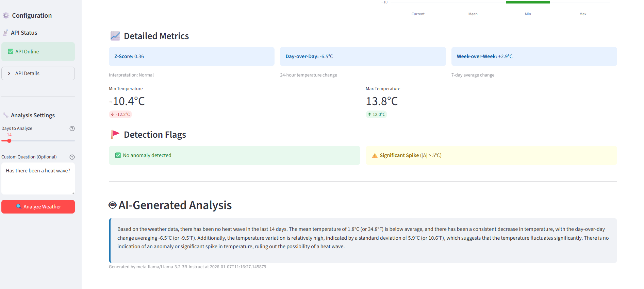The width and height of the screenshot is (644, 289).
Task: Click the Min Temperature delta badge
Action: pyautogui.click(x=120, y=115)
